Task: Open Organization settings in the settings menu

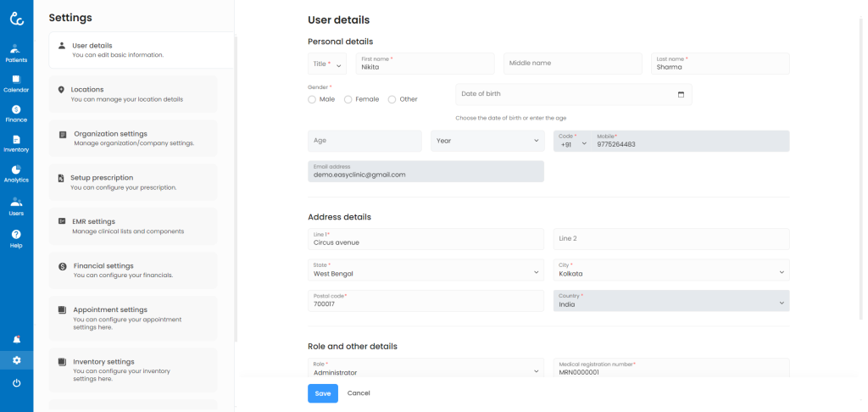Action: [133, 138]
